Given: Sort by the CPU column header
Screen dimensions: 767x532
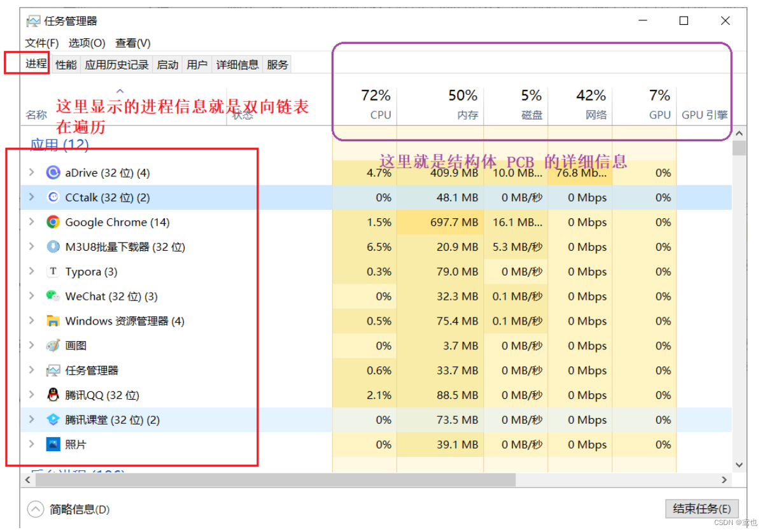Looking at the screenshot, I should [365, 105].
